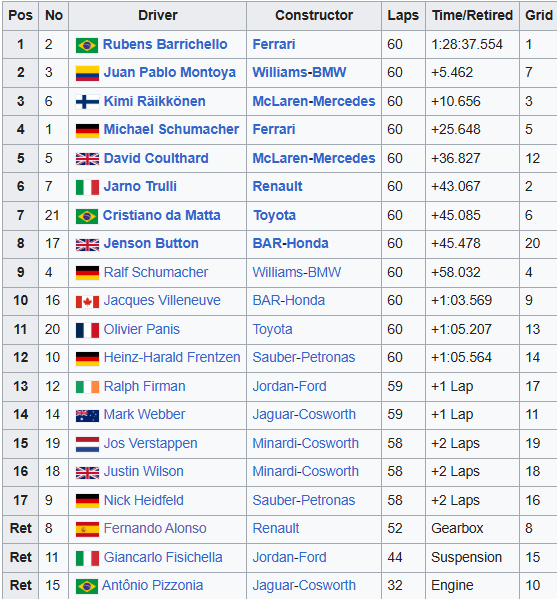Image resolution: width=557 pixels, height=599 pixels.
Task: Click the Netherlands flag beside Jos Verstappen
Action: [87, 444]
